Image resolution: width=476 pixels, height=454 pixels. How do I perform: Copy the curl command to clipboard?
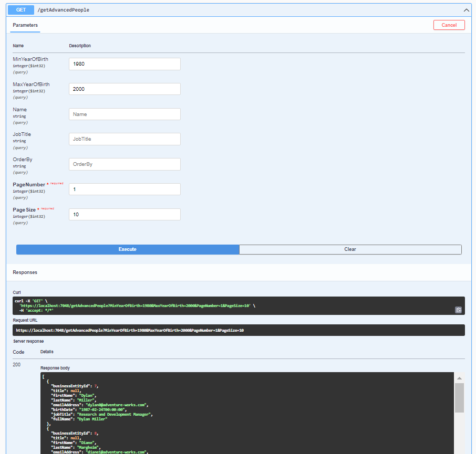pos(458,310)
